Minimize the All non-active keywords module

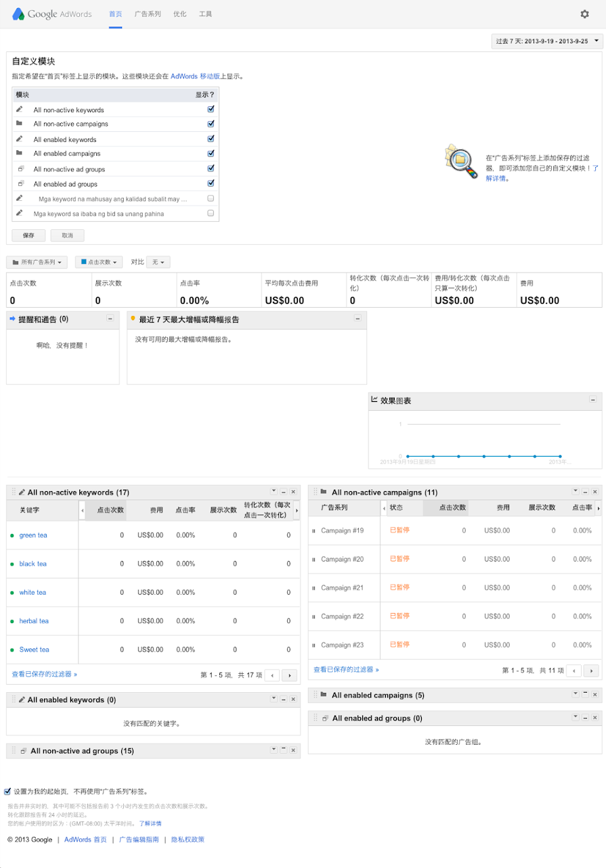point(283,491)
